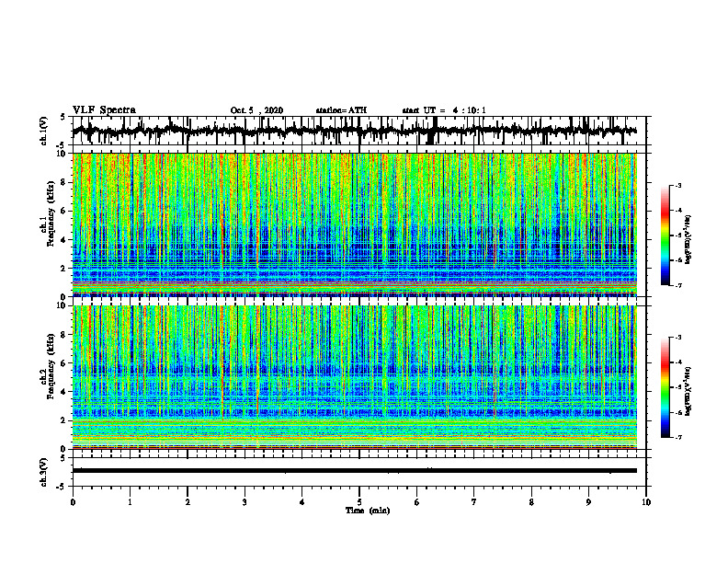Click the "-7" label on ch.2 color scale
This screenshot has width=728, height=563.
click(677, 437)
